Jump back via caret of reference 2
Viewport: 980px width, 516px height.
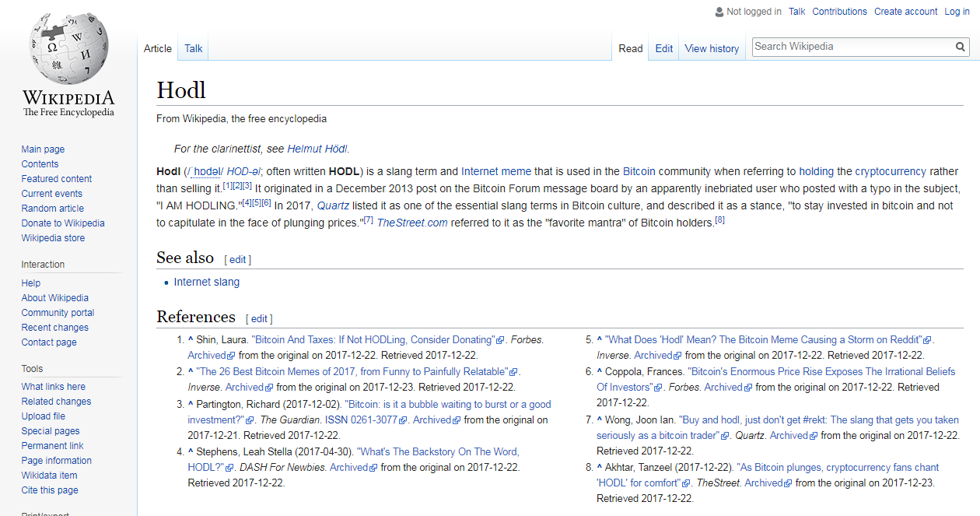pyautogui.click(x=191, y=371)
